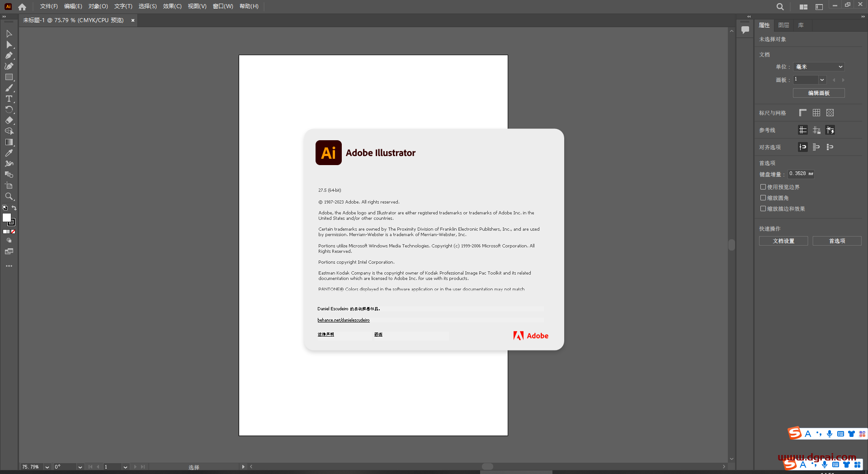
Task: Open the zoom level dropdown at bottom left
Action: click(x=47, y=467)
